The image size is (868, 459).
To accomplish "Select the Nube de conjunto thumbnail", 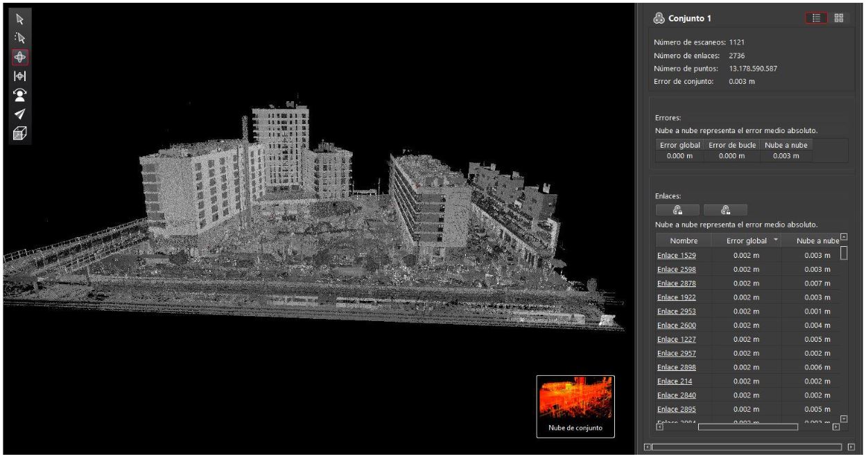I will pos(575,406).
